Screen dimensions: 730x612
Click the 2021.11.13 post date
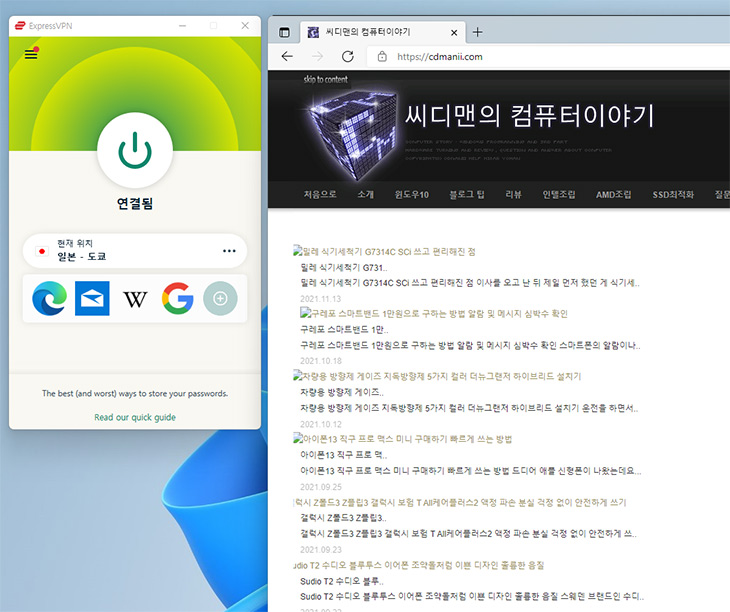tap(321, 299)
